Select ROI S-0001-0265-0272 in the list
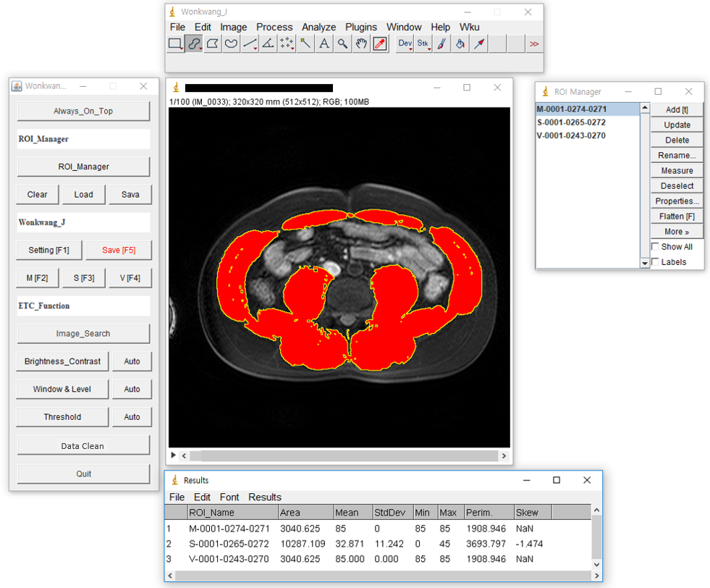 click(571, 122)
